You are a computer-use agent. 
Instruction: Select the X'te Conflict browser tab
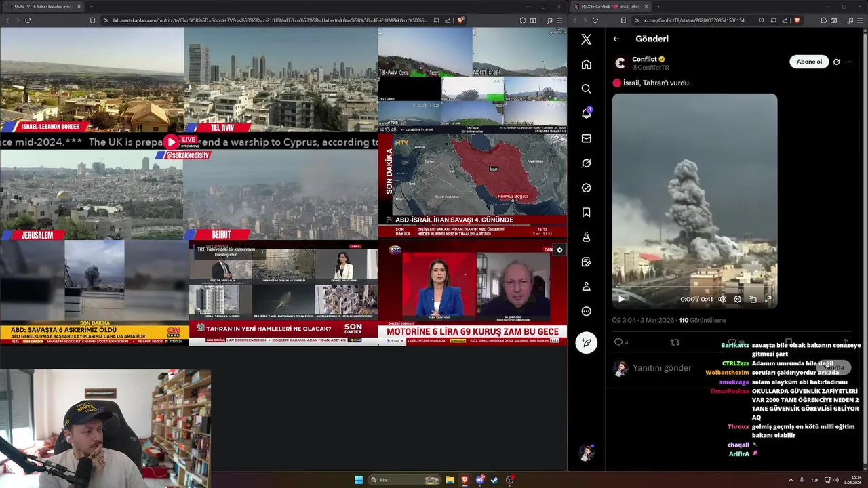(x=612, y=7)
